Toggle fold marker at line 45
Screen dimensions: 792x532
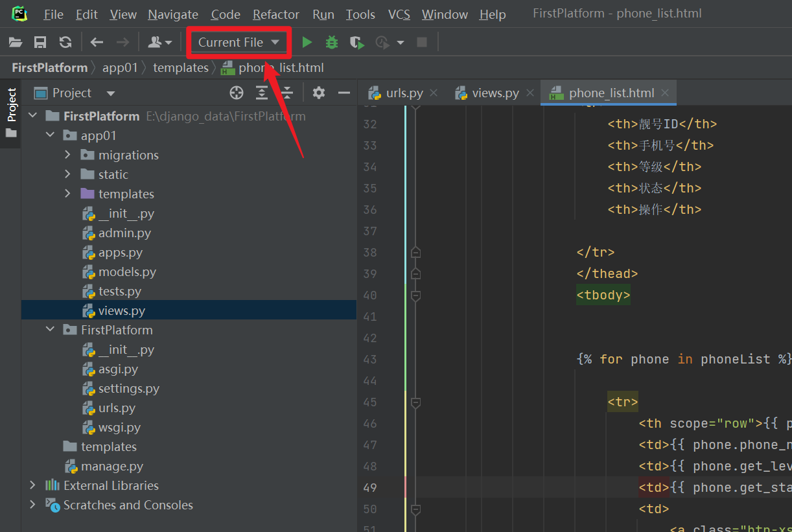[416, 402]
